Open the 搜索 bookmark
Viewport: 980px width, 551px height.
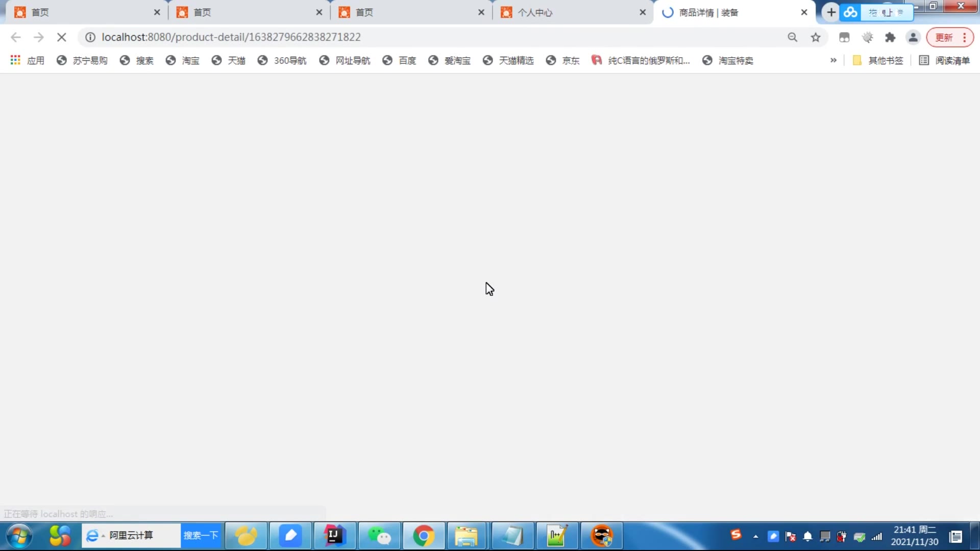pyautogui.click(x=137, y=60)
